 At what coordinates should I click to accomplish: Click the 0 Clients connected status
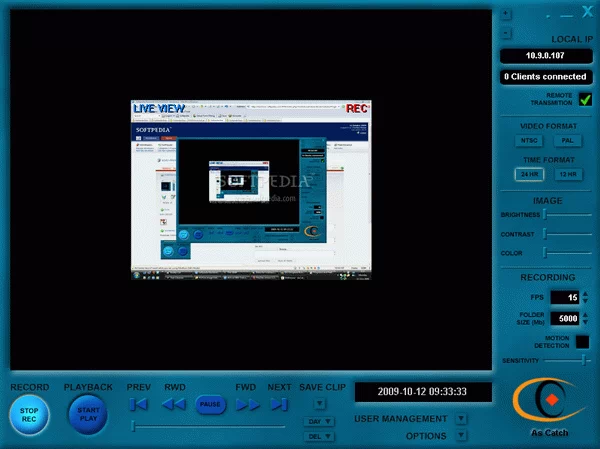(546, 77)
